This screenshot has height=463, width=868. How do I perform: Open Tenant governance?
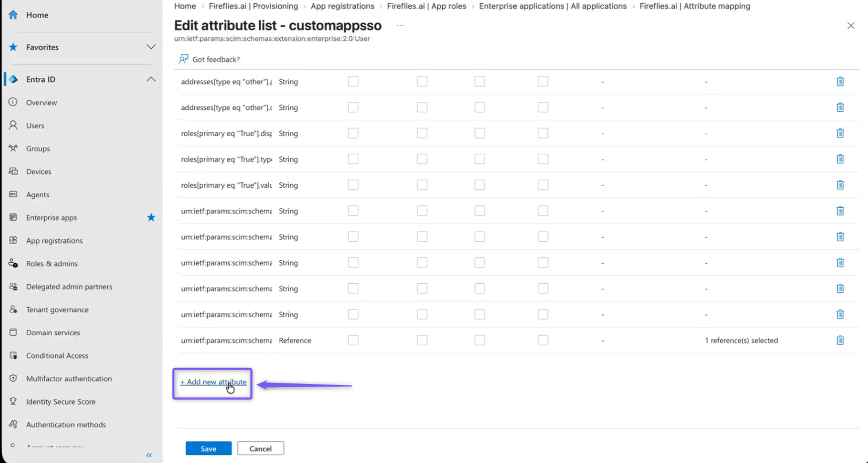coord(57,310)
